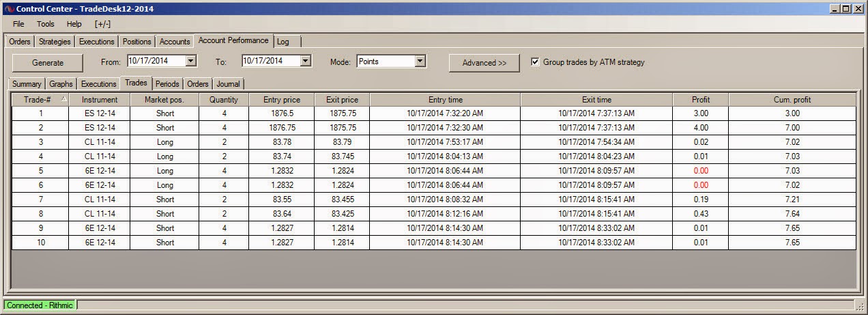Select entry price 1876.5 in trade 1
Image resolution: width=868 pixels, height=315 pixels.
(x=281, y=113)
